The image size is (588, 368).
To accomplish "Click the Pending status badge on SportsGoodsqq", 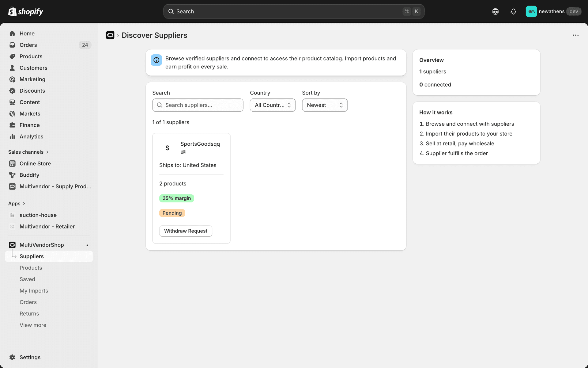I will pyautogui.click(x=172, y=213).
